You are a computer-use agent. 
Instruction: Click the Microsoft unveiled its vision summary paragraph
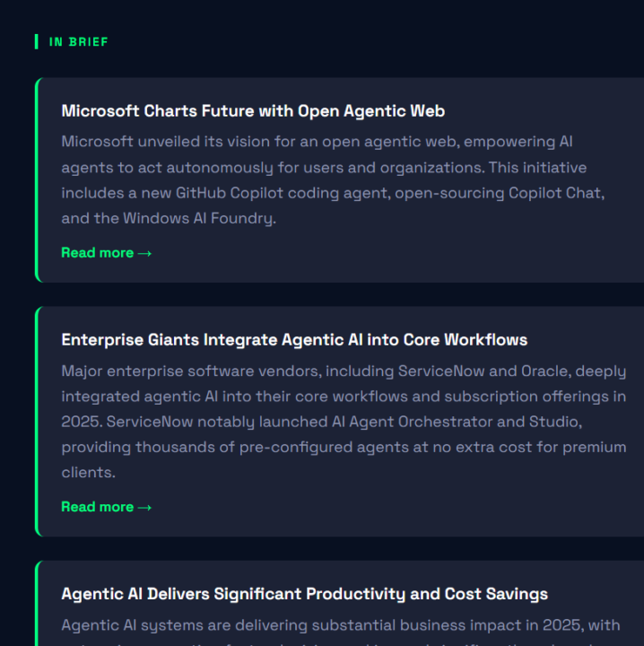point(333,180)
